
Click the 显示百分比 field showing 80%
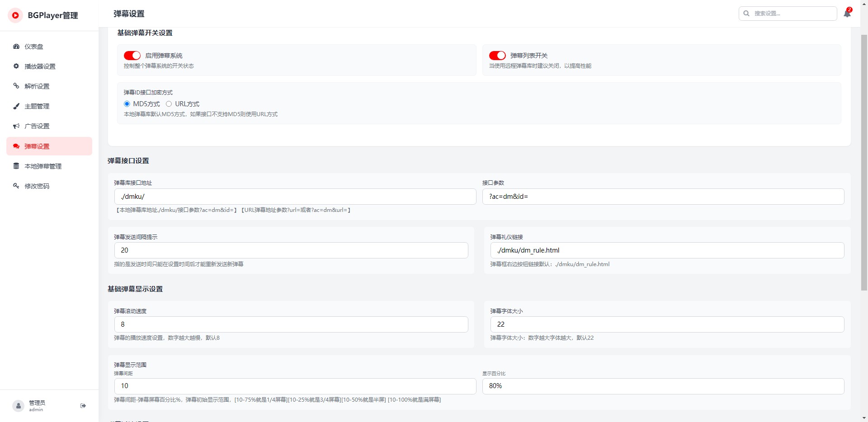[663, 386]
